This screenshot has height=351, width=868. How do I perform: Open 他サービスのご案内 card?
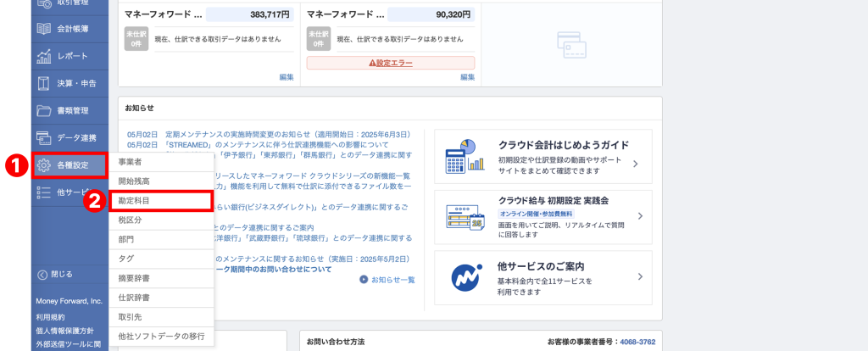(x=543, y=277)
